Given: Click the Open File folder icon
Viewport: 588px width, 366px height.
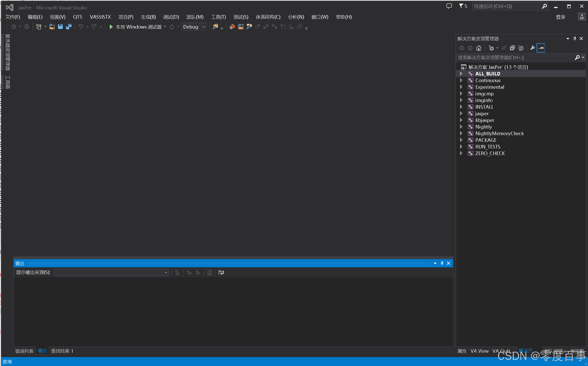Looking at the screenshot, I should point(52,27).
